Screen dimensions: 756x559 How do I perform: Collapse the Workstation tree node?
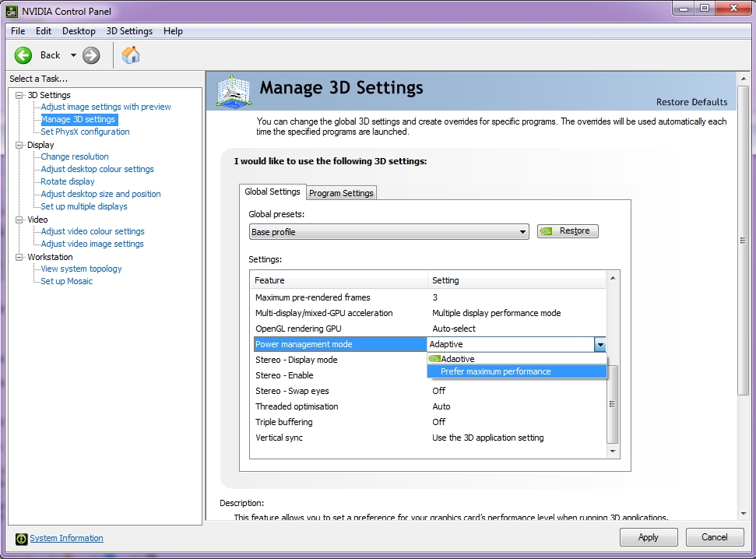(x=19, y=257)
